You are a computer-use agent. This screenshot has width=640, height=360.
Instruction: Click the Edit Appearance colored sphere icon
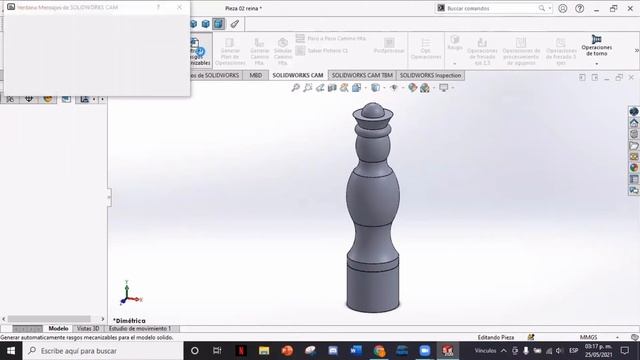click(412, 87)
